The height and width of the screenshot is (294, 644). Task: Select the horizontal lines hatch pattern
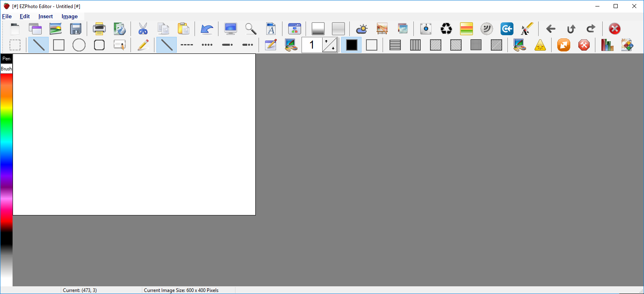395,45
